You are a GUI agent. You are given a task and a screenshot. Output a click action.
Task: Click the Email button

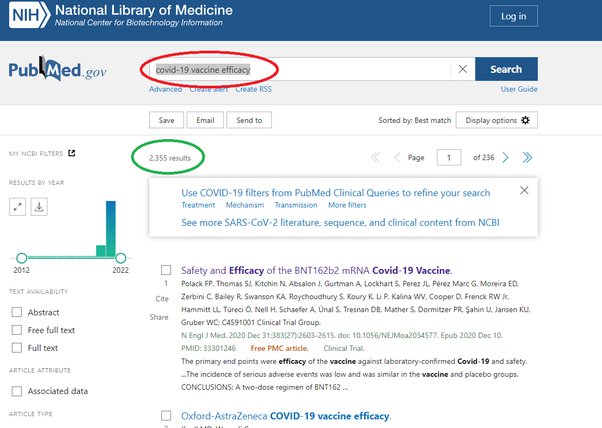pyautogui.click(x=205, y=120)
